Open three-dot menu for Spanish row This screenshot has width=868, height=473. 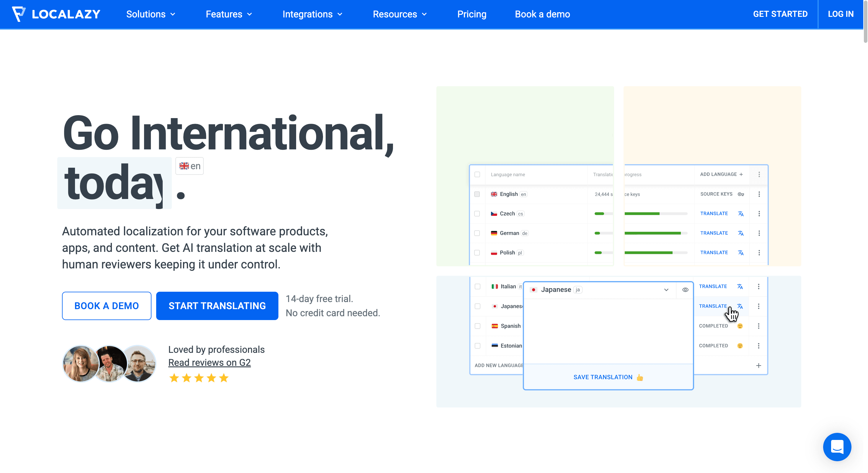758,326
